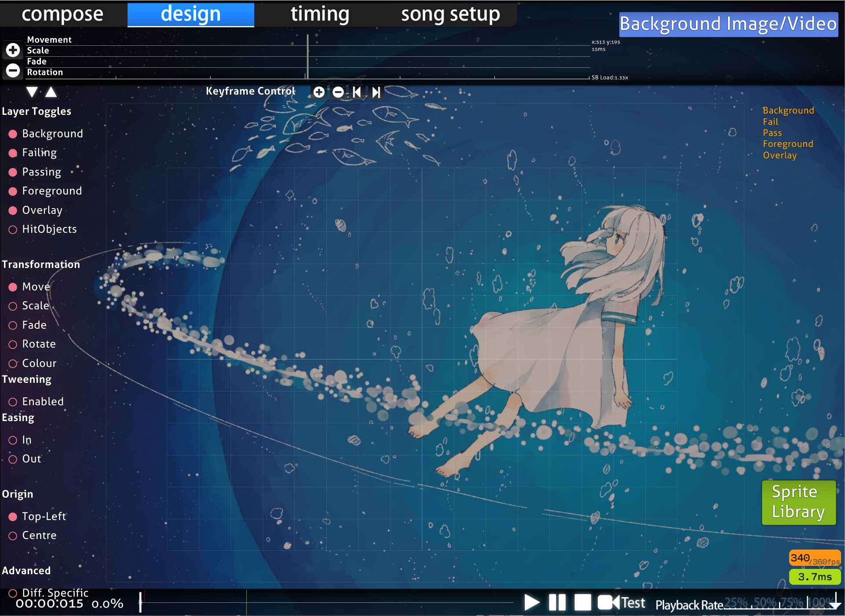Open the song setup tab
Viewport: 845px width, 616px height.
pos(450,14)
